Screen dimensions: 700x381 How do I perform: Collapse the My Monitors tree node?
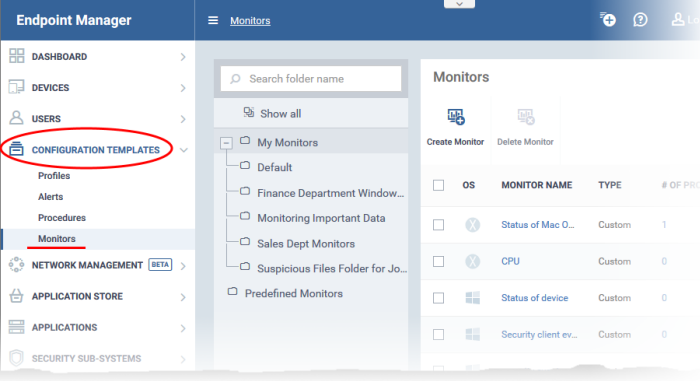click(x=226, y=143)
